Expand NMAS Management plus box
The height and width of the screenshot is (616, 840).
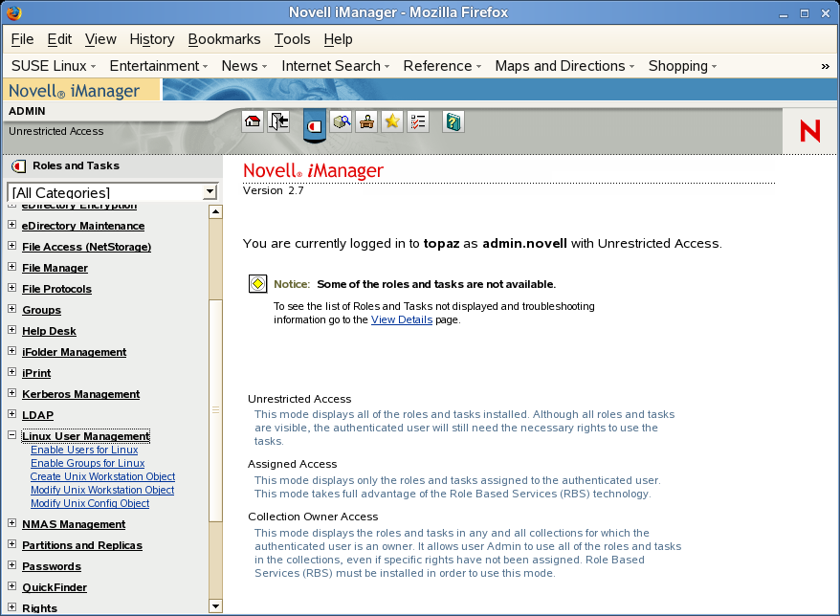coord(11,523)
